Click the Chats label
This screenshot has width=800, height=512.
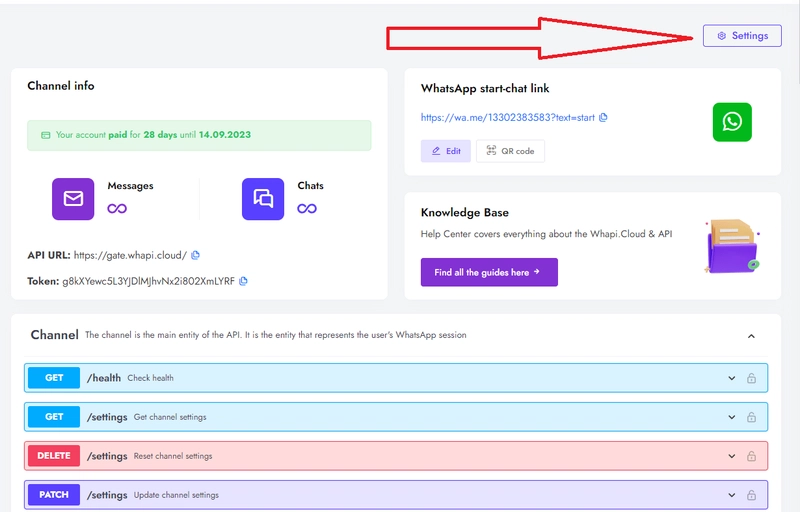(310, 186)
